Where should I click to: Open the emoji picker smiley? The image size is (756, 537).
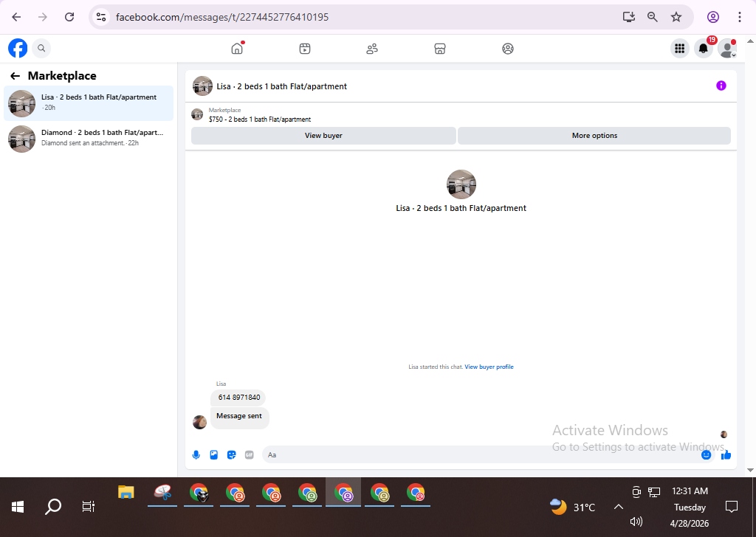point(707,454)
